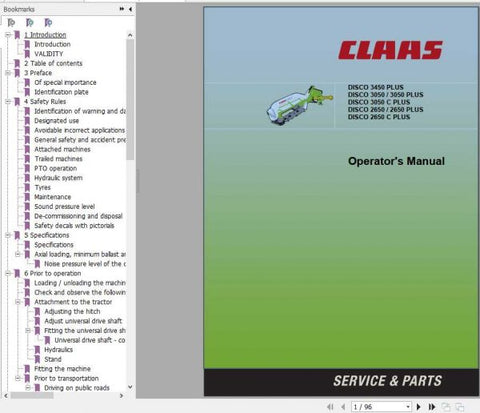480x413 pixels.
Task: Select De-commissioning and disposal bookmark
Action: 78,216
